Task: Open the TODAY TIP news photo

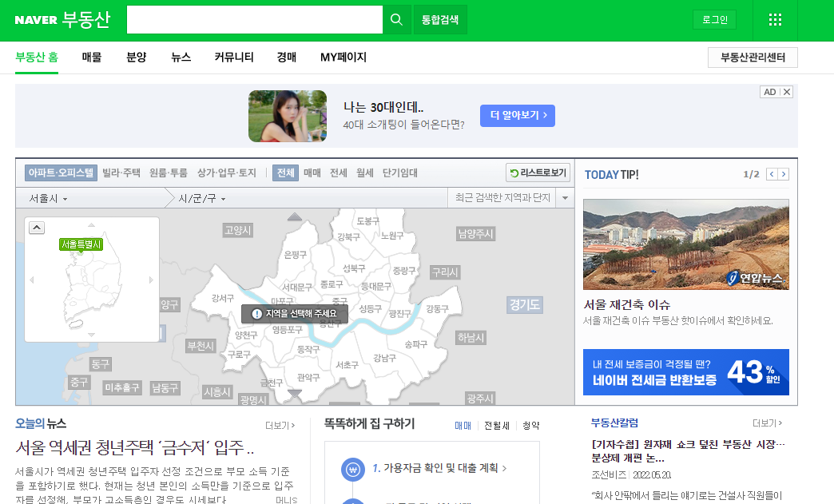Action: (685, 244)
